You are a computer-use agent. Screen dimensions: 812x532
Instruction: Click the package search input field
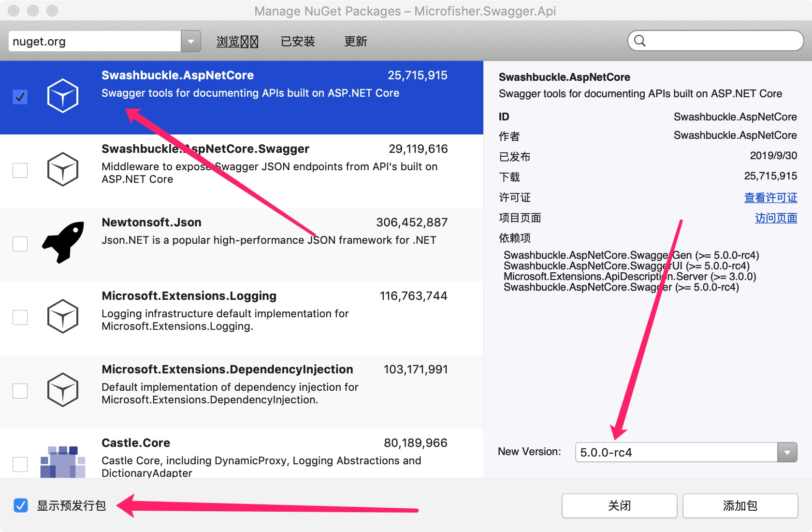pos(715,41)
